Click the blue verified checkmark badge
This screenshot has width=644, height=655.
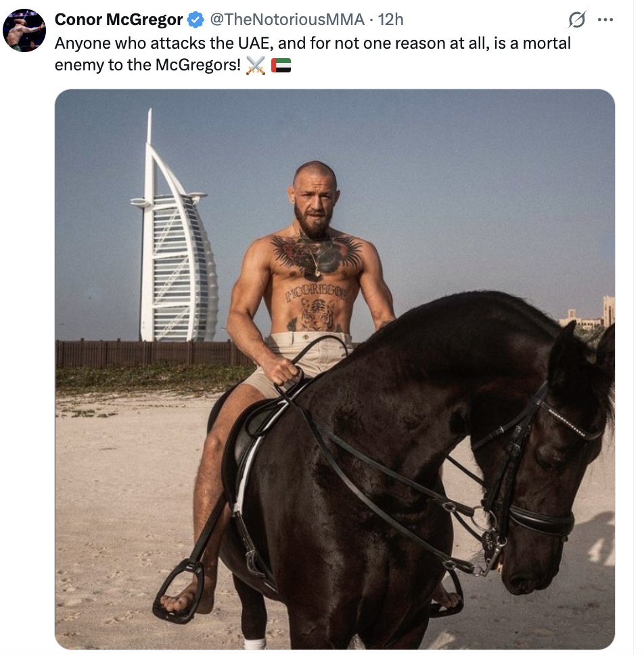tap(195, 20)
